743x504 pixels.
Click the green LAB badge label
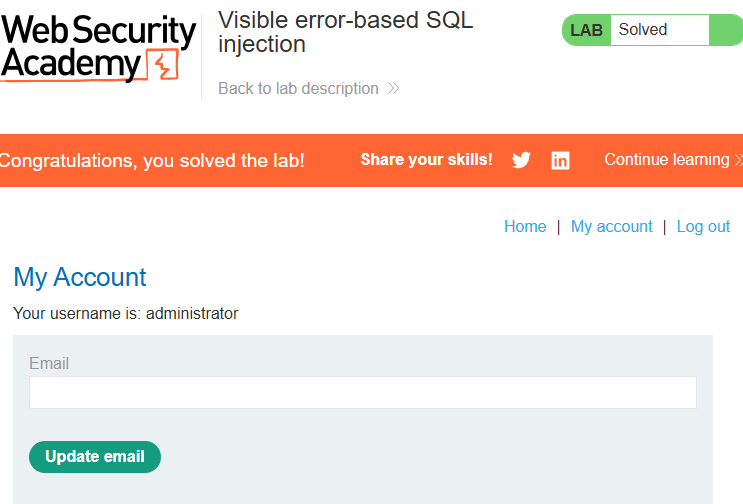(x=586, y=30)
